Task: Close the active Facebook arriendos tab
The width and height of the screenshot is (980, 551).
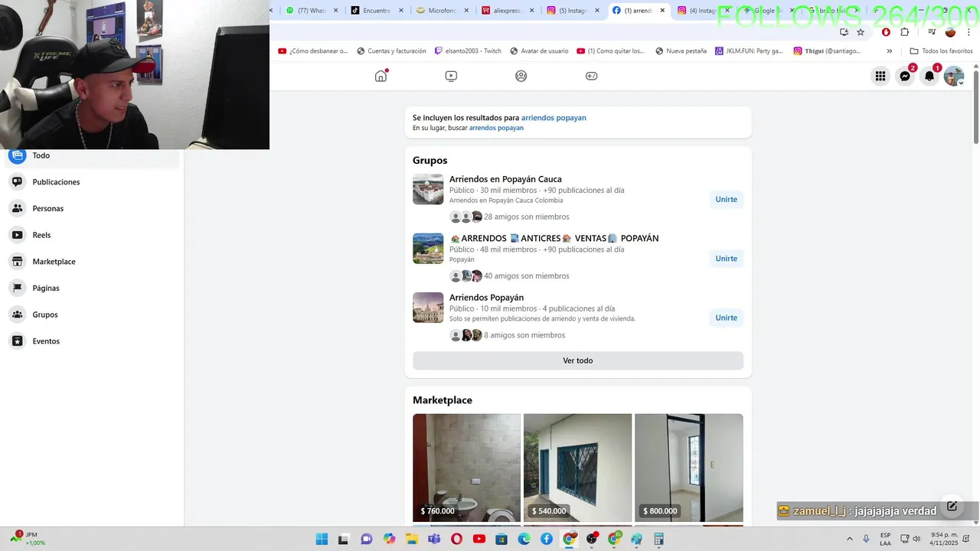Action: (661, 11)
